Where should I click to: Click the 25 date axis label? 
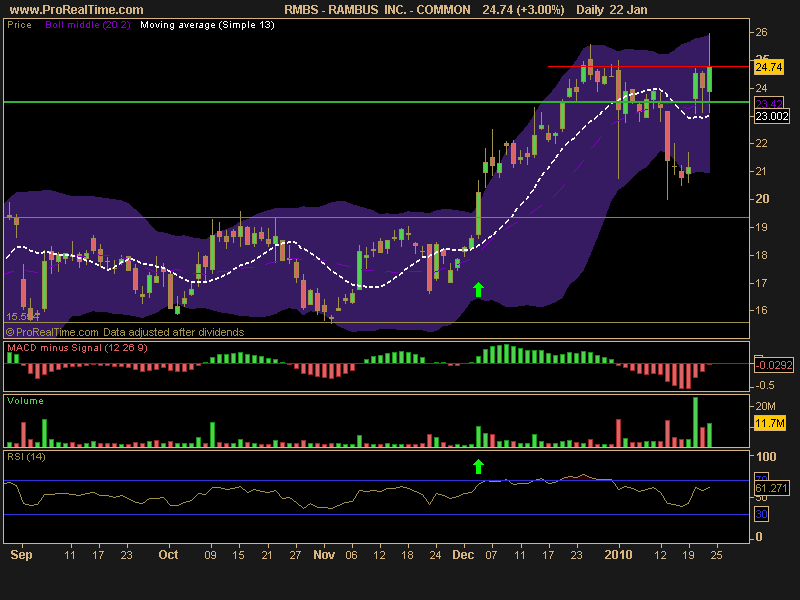tap(716, 555)
